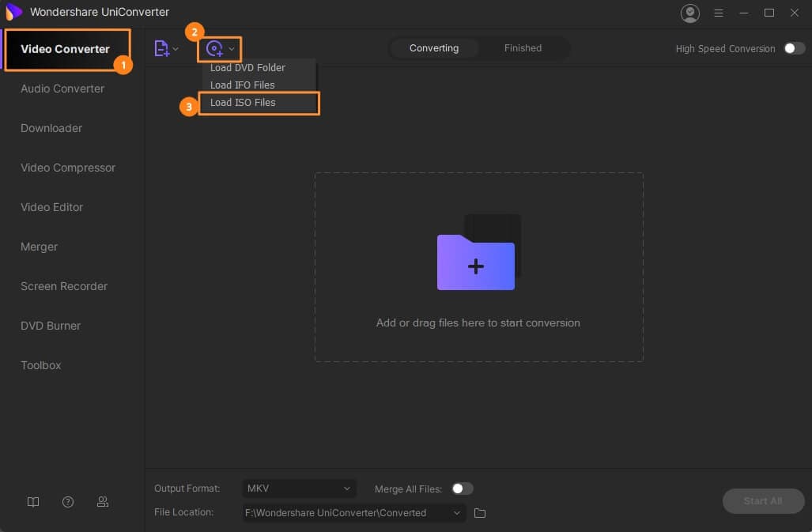Click the drag-and-drop file area
The width and height of the screenshot is (812, 532).
click(478, 266)
